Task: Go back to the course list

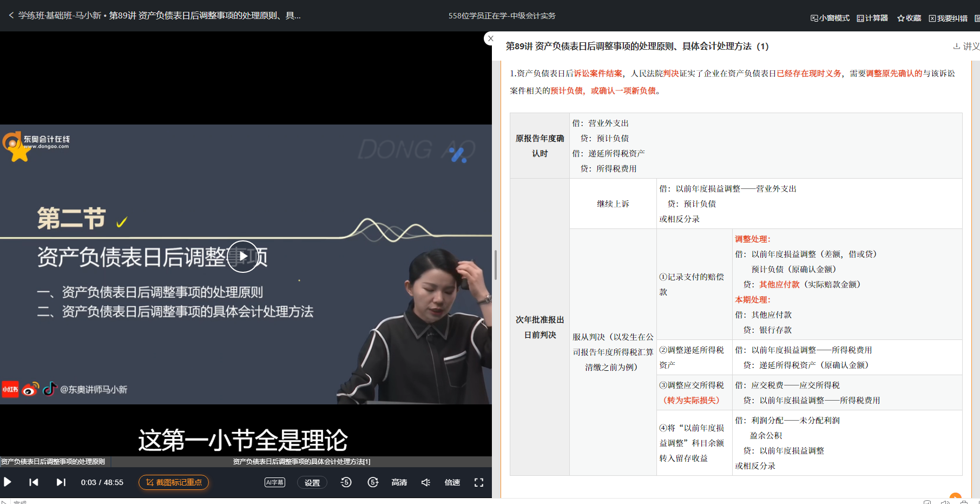Action: (10, 16)
